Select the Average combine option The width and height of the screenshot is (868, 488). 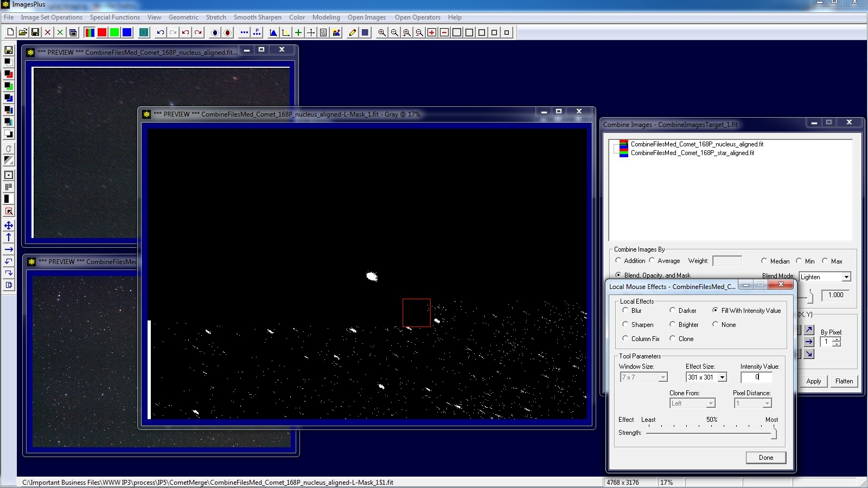[x=665, y=261]
